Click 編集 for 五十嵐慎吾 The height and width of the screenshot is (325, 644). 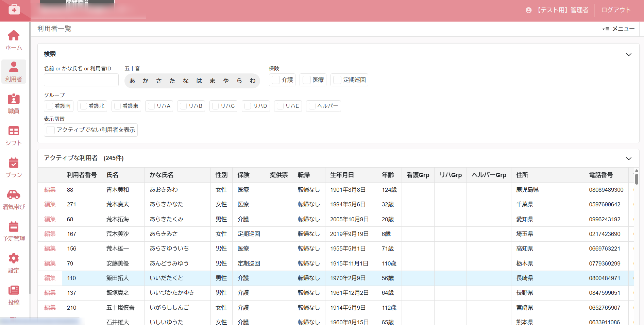click(x=50, y=308)
